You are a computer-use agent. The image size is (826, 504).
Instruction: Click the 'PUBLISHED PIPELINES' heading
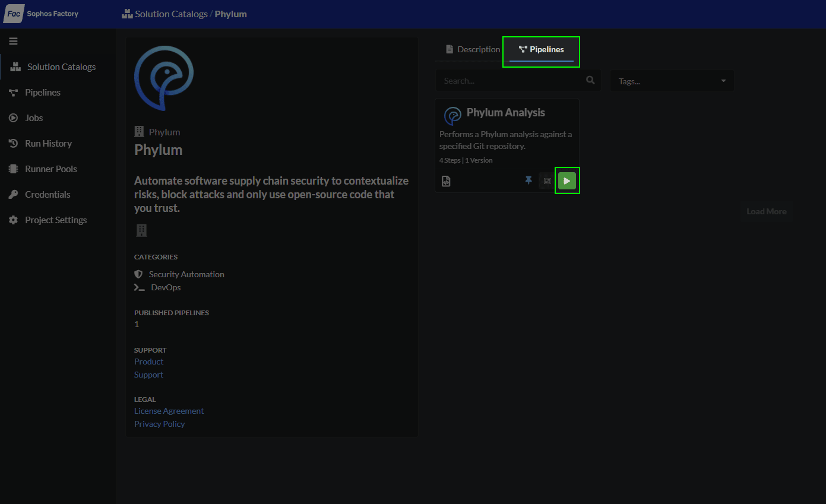(172, 313)
